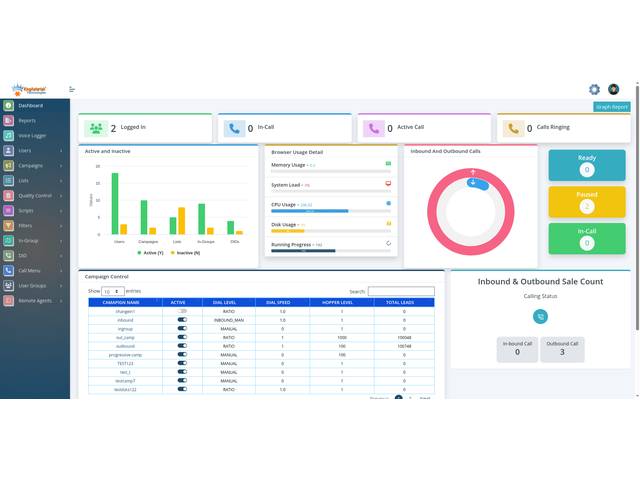Screen dimensions: 640x480
Task: Click the Logged In users icon
Action: click(95, 128)
